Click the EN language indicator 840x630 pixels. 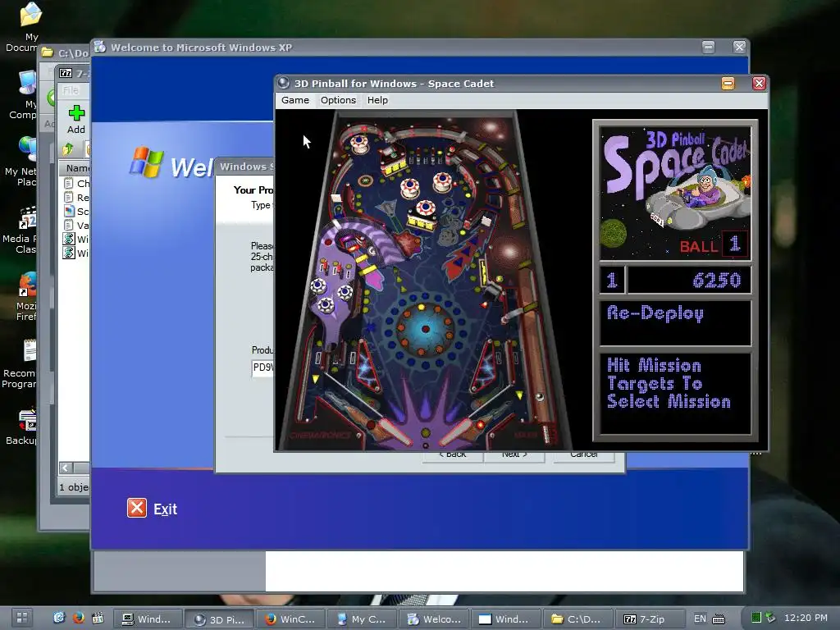[x=700, y=619]
